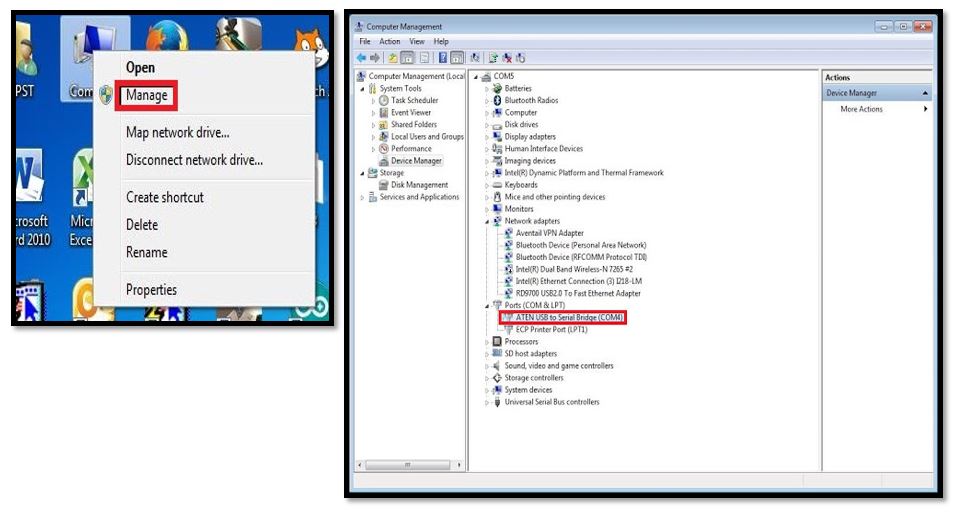Expand the Local Users and Groups node
The image size is (958, 519).
click(x=373, y=137)
